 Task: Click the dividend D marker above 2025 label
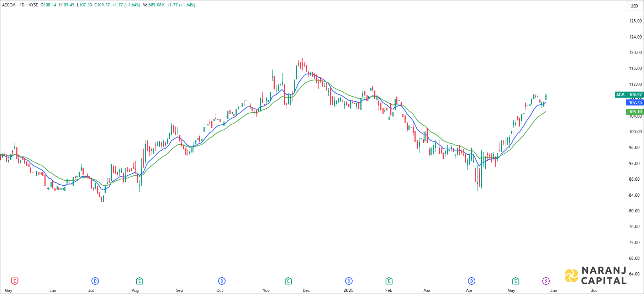point(349,281)
